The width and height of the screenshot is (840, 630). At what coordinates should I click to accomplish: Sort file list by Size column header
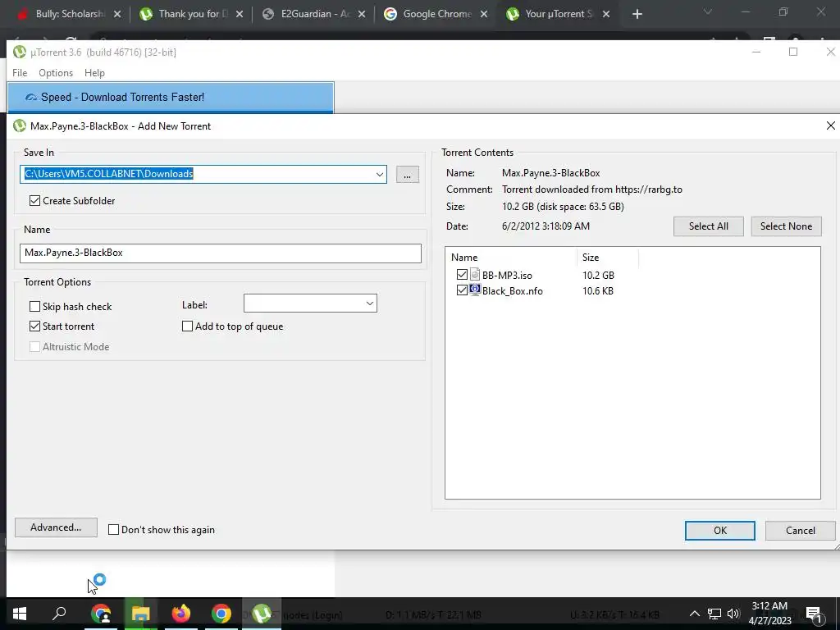tap(608, 257)
